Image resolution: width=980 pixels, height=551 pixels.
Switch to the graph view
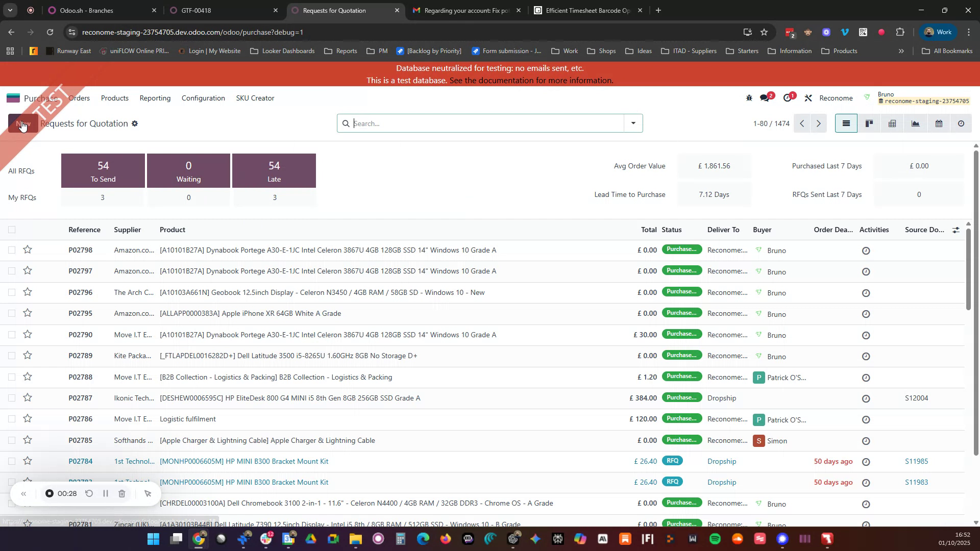pos(915,123)
